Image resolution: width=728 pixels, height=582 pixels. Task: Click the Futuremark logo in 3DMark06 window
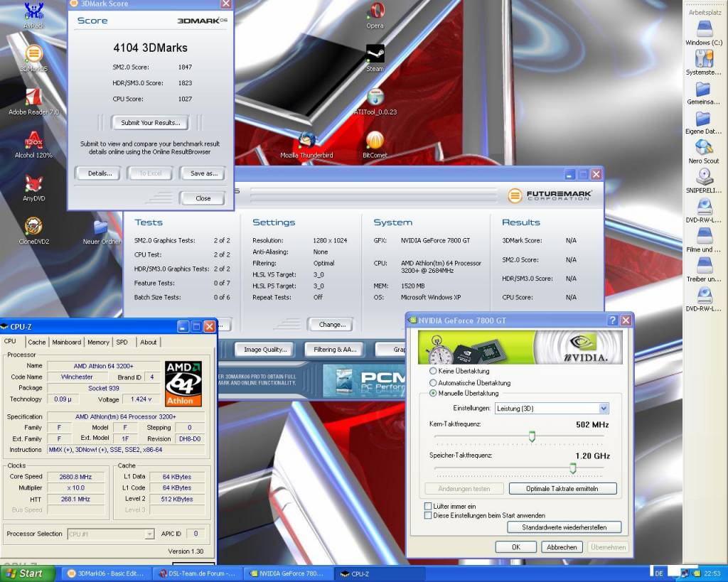click(x=550, y=195)
